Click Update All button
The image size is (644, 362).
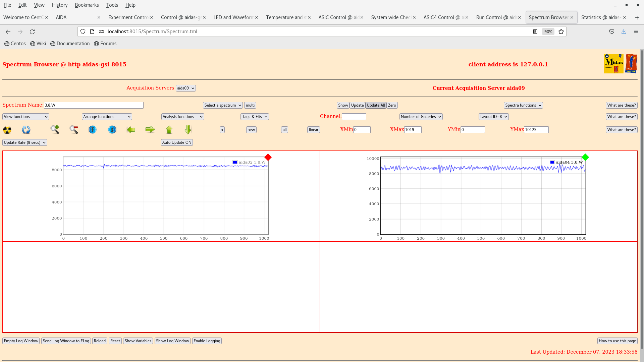point(376,105)
